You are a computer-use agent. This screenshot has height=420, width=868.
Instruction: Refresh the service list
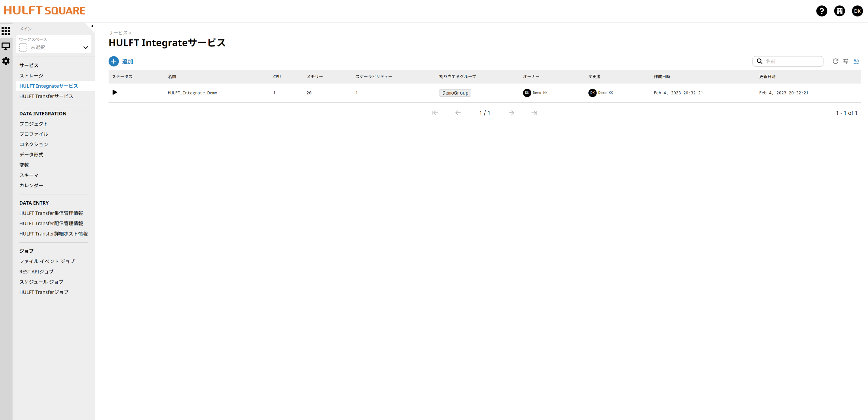coord(835,61)
